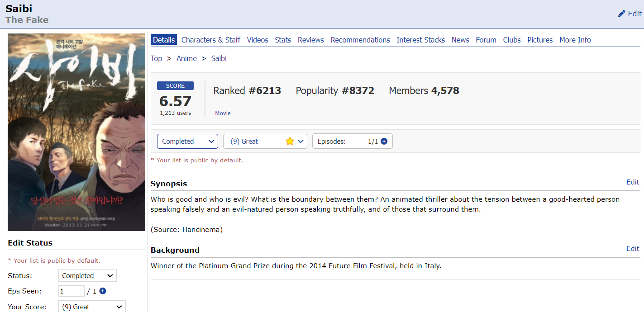
Task: Open the Videos tab
Action: (258, 40)
